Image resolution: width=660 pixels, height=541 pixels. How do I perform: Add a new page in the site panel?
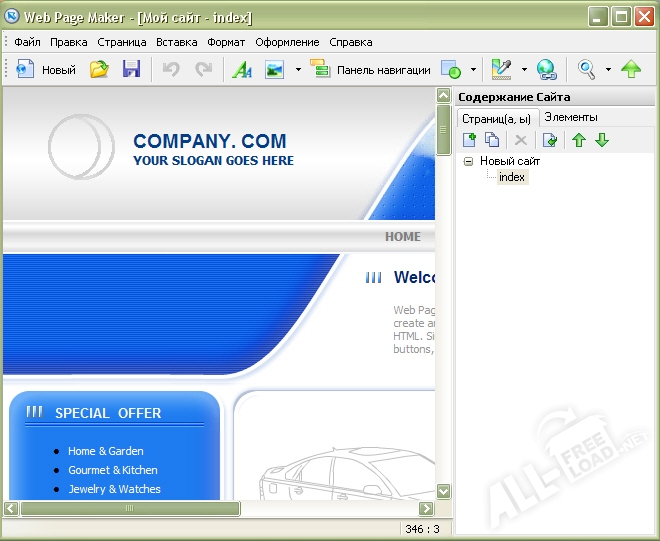pyautogui.click(x=470, y=140)
